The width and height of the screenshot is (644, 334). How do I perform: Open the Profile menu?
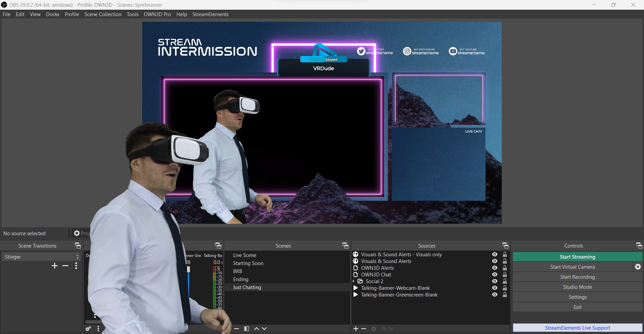click(72, 14)
